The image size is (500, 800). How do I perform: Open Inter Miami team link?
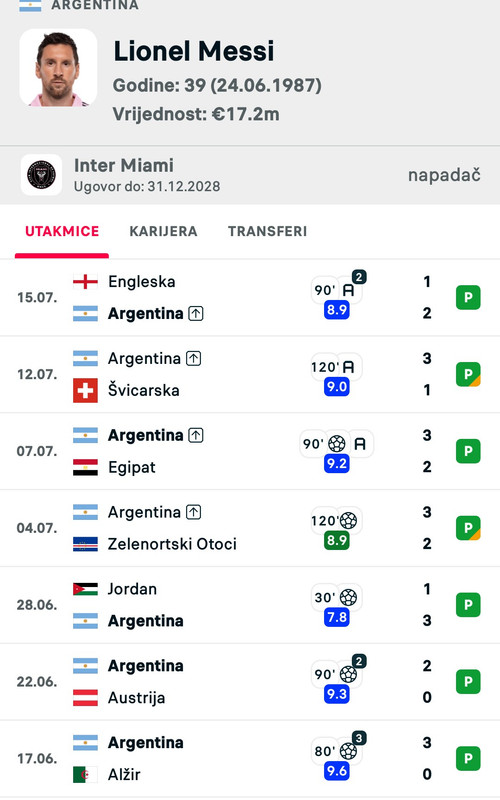[124, 165]
